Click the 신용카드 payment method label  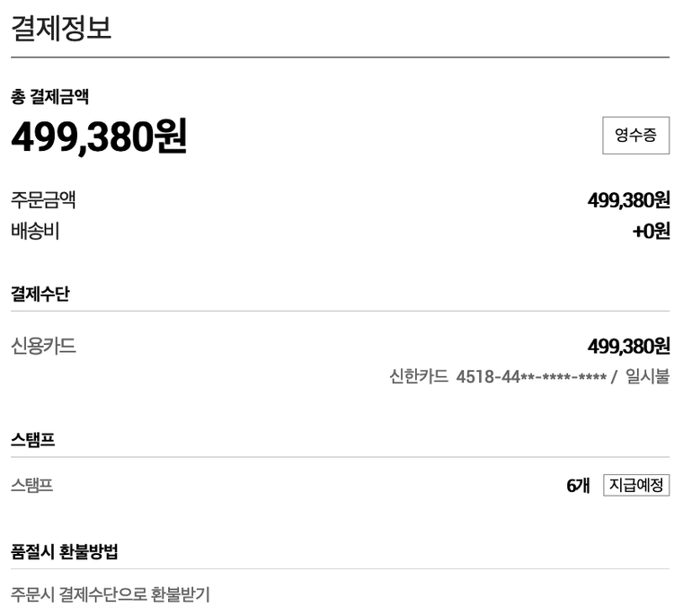click(x=43, y=346)
